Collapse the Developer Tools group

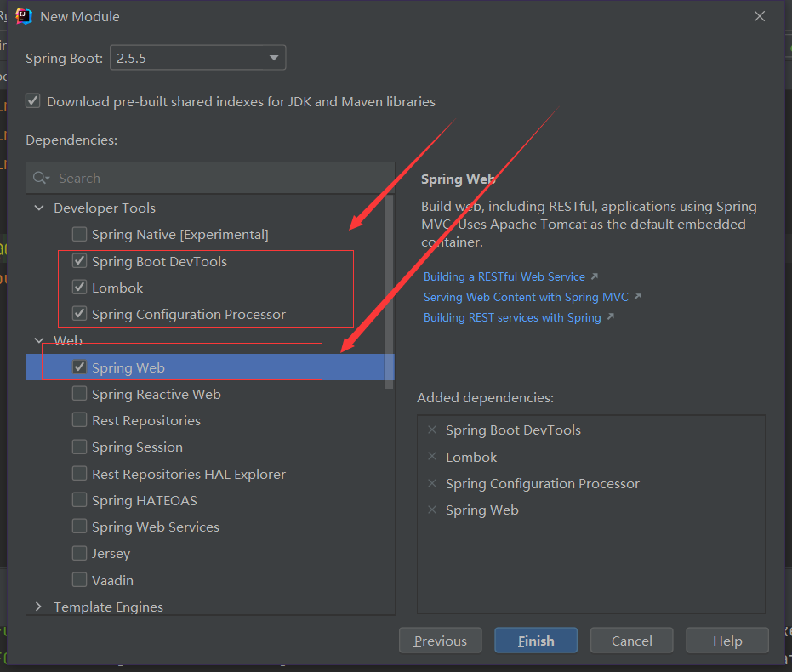click(39, 208)
